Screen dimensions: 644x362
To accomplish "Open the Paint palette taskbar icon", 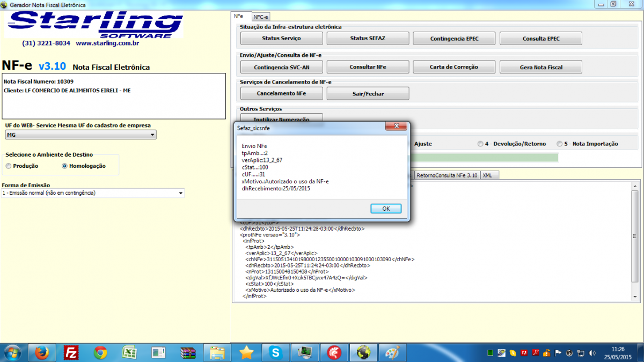I will click(x=393, y=352).
